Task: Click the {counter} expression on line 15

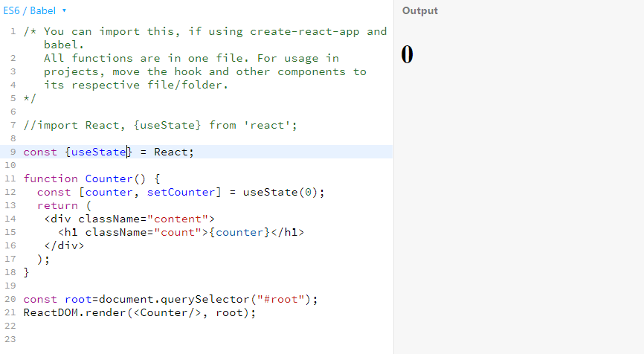Action: [239, 233]
